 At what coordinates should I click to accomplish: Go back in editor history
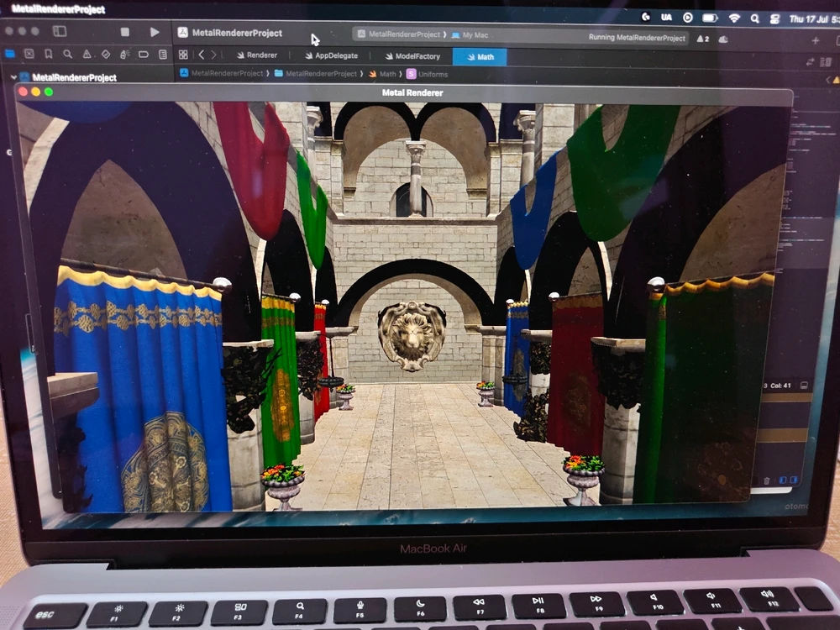click(201, 55)
